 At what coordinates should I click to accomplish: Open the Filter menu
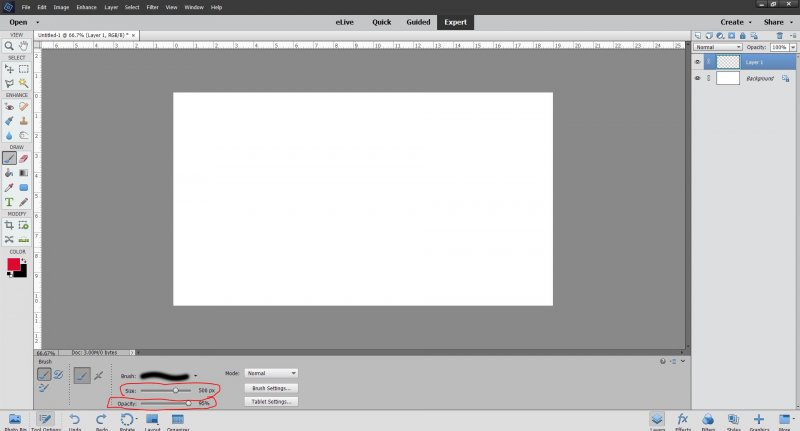pyautogui.click(x=152, y=7)
